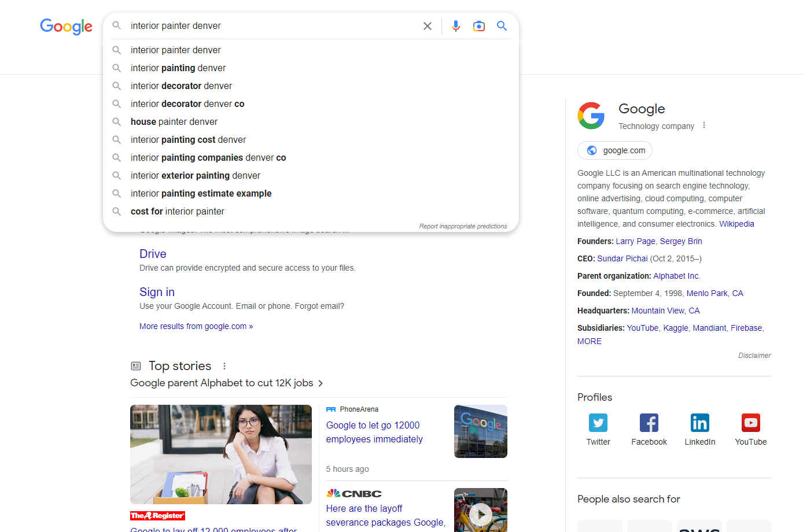
Task: Start voice search with the microphone icon
Action: [456, 26]
